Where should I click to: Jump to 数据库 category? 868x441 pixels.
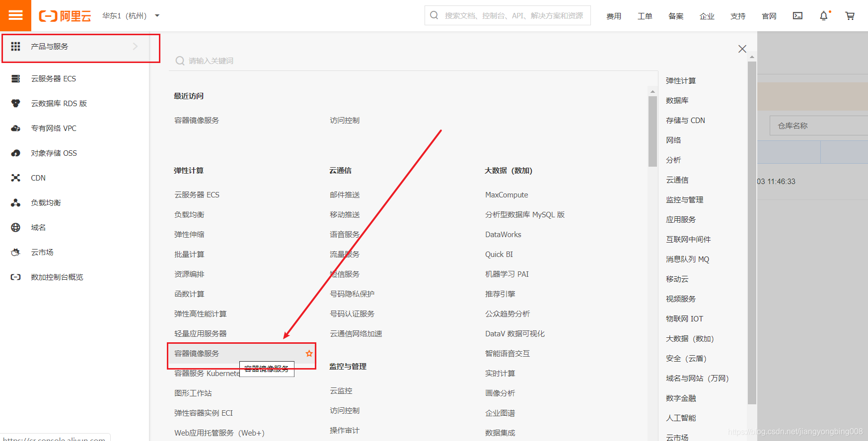coord(677,100)
